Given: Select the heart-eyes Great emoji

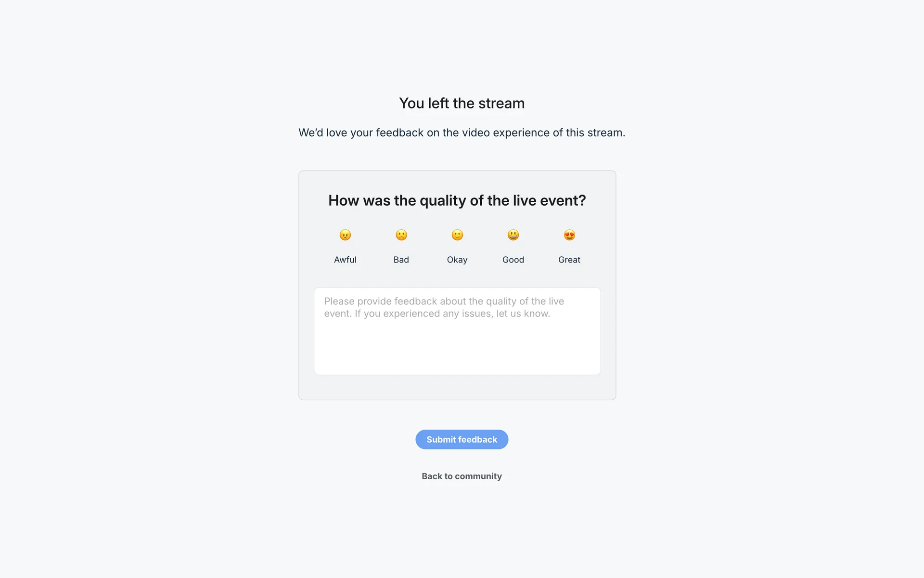Looking at the screenshot, I should click(x=569, y=235).
